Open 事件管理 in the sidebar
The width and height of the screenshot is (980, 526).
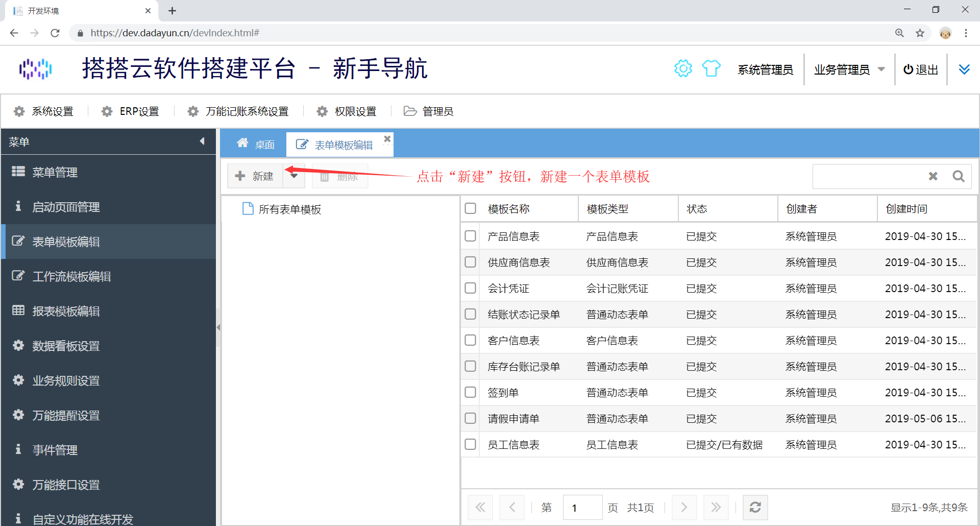pyautogui.click(x=108, y=450)
